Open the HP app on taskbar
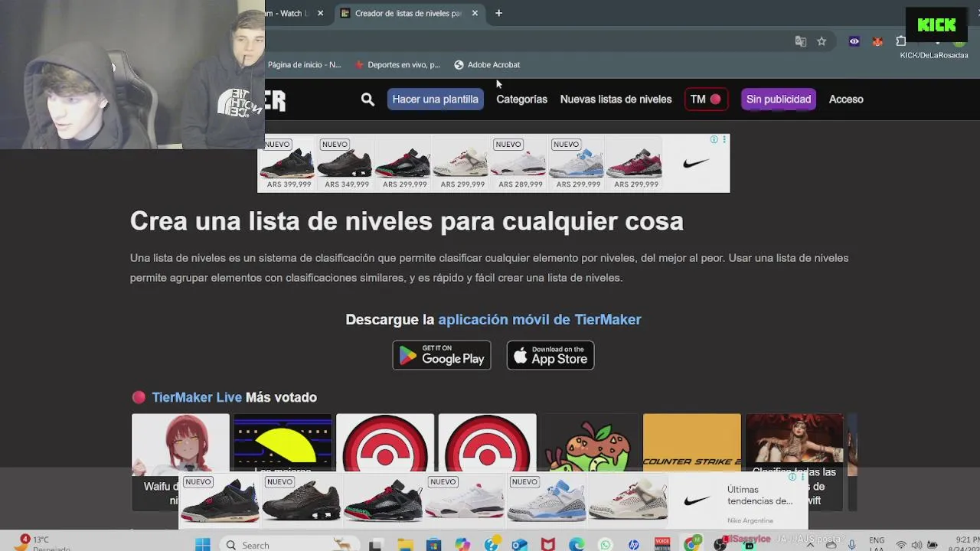 pyautogui.click(x=634, y=545)
